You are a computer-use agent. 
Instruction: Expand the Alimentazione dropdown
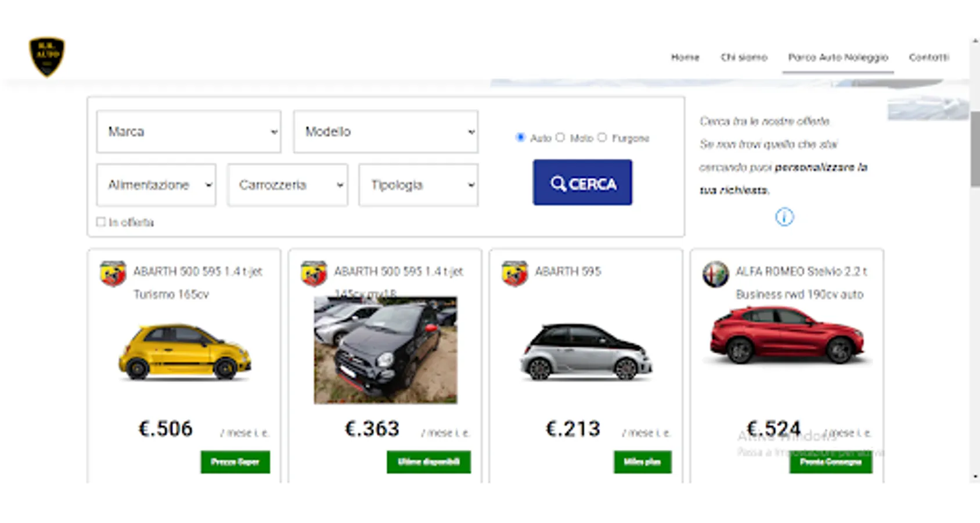pyautogui.click(x=156, y=185)
